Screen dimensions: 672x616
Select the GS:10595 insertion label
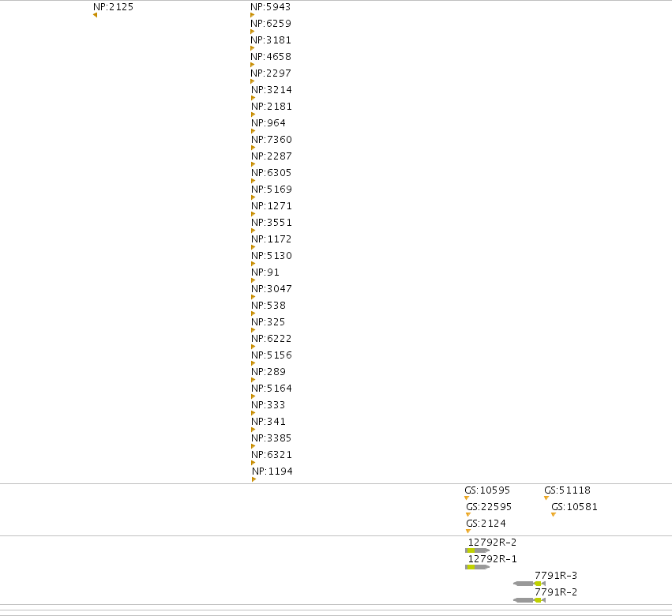[487, 490]
